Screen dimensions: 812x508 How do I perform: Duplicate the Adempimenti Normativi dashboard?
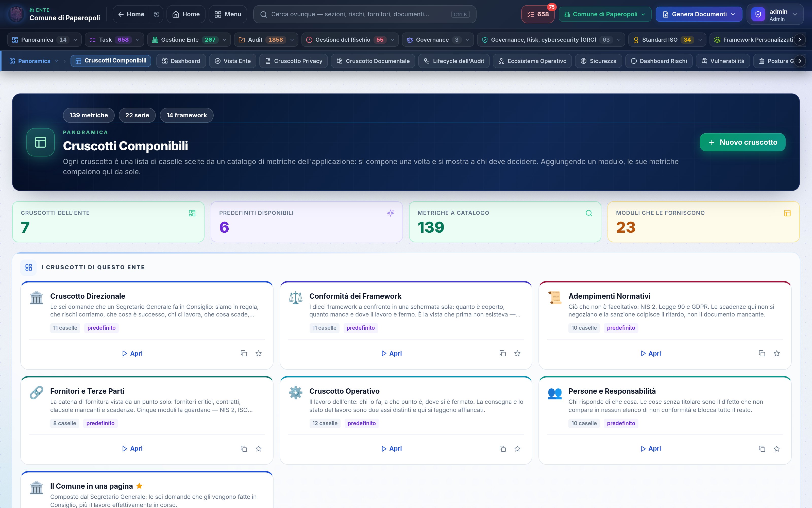point(762,353)
